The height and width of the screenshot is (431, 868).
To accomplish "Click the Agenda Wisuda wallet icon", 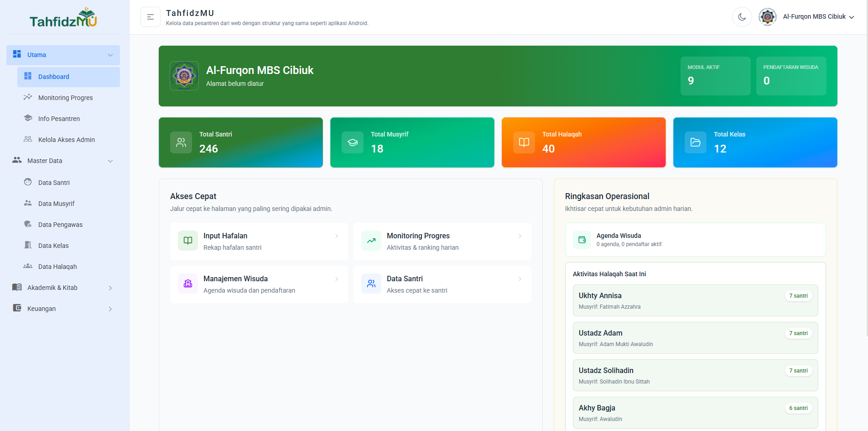I will [582, 240].
